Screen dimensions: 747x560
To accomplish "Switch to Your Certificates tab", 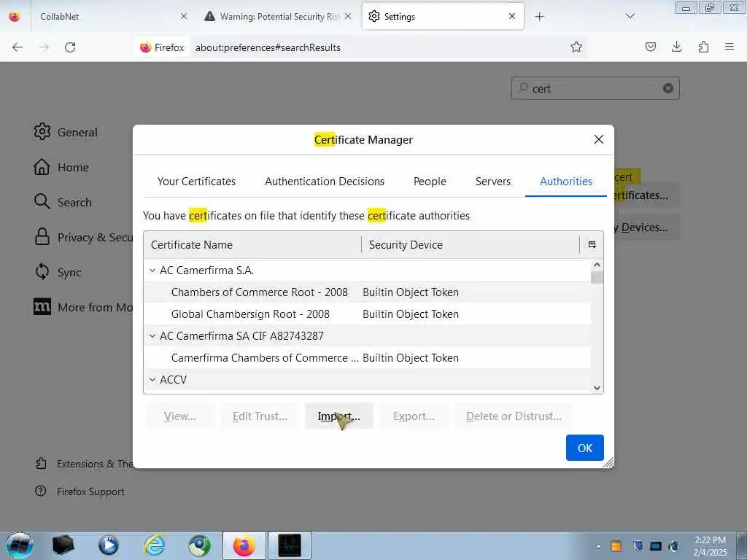I will pos(196,182).
